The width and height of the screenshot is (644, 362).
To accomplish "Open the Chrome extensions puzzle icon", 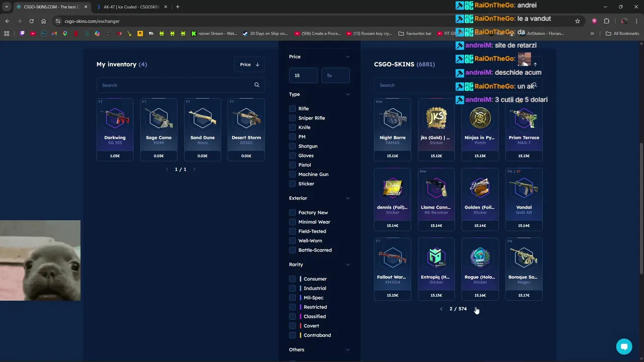I will pos(606,21).
